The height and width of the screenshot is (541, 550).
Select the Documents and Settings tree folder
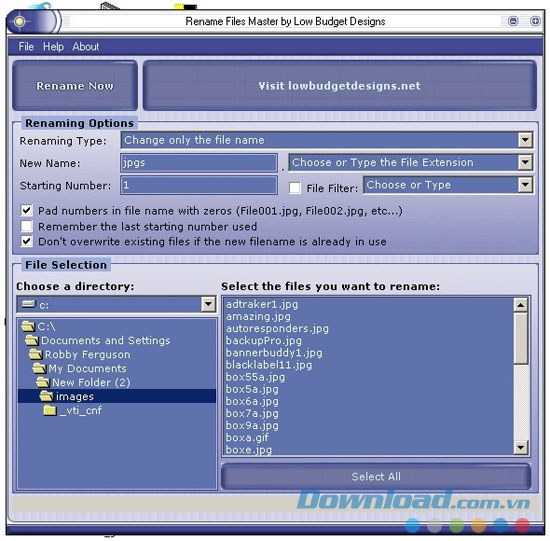pyautogui.click(x=106, y=340)
